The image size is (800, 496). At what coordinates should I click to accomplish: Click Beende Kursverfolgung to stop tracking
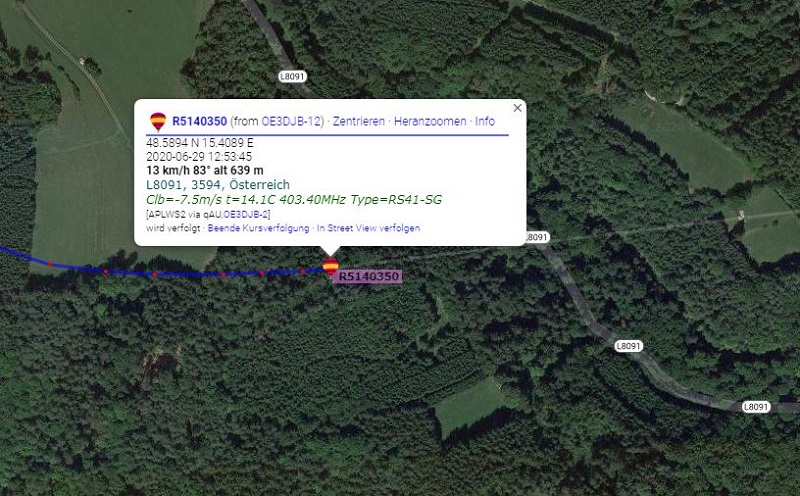click(x=258, y=228)
